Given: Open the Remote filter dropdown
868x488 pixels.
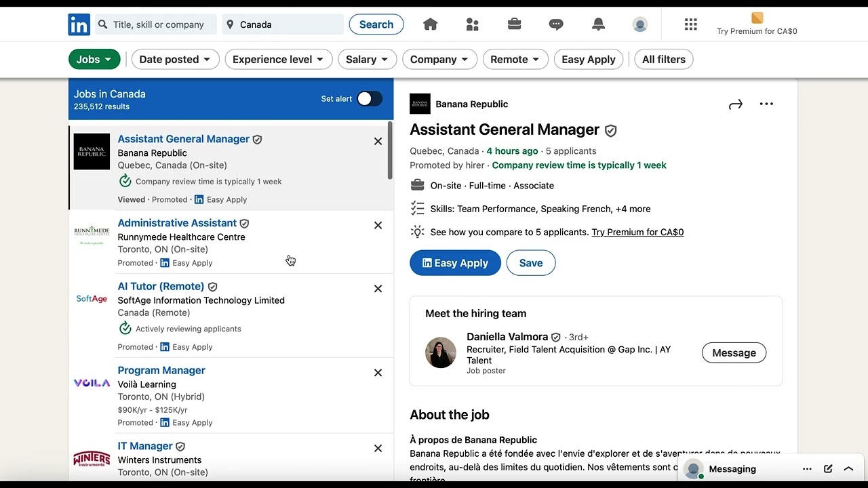Looking at the screenshot, I should [x=515, y=60].
